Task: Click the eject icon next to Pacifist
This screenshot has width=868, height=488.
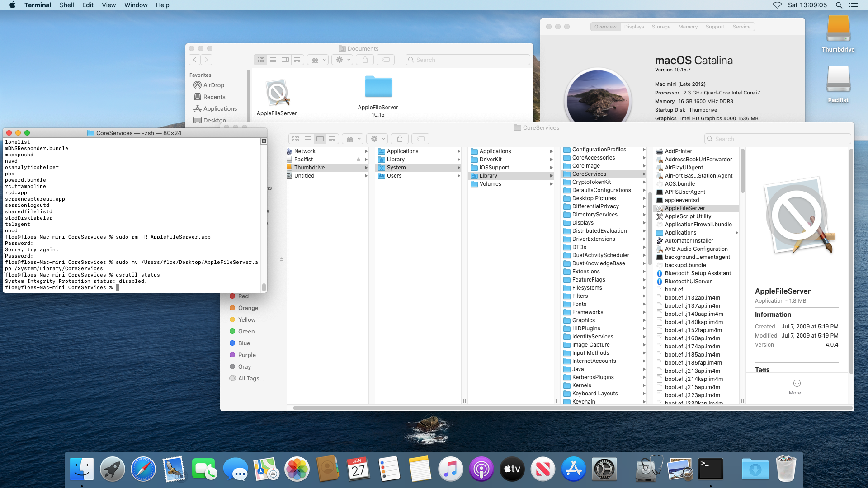Action: click(359, 160)
